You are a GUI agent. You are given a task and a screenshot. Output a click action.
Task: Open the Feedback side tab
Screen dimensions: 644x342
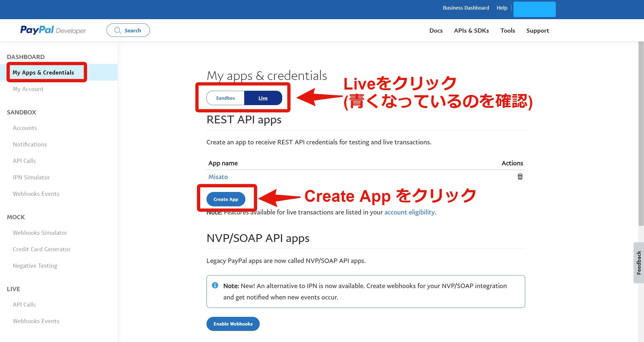639,263
